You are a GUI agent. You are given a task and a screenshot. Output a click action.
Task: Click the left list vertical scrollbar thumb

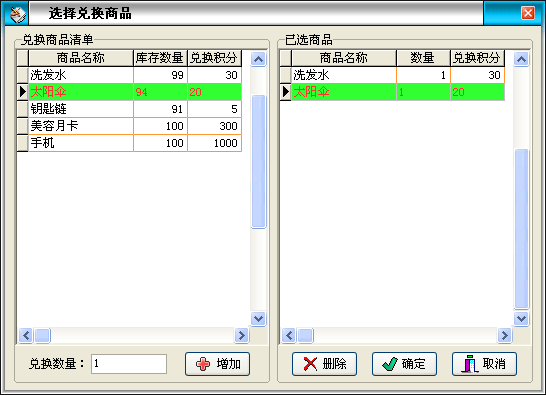pyautogui.click(x=258, y=162)
